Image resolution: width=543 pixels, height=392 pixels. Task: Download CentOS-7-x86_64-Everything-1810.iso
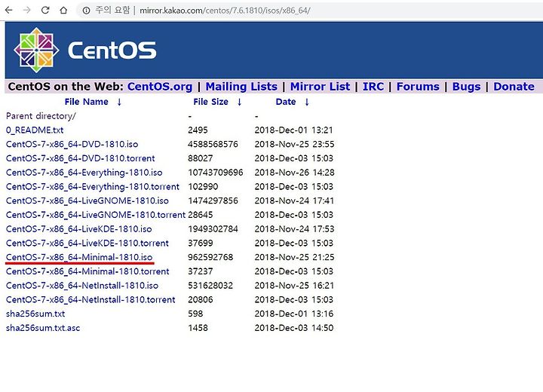pyautogui.click(x=84, y=173)
